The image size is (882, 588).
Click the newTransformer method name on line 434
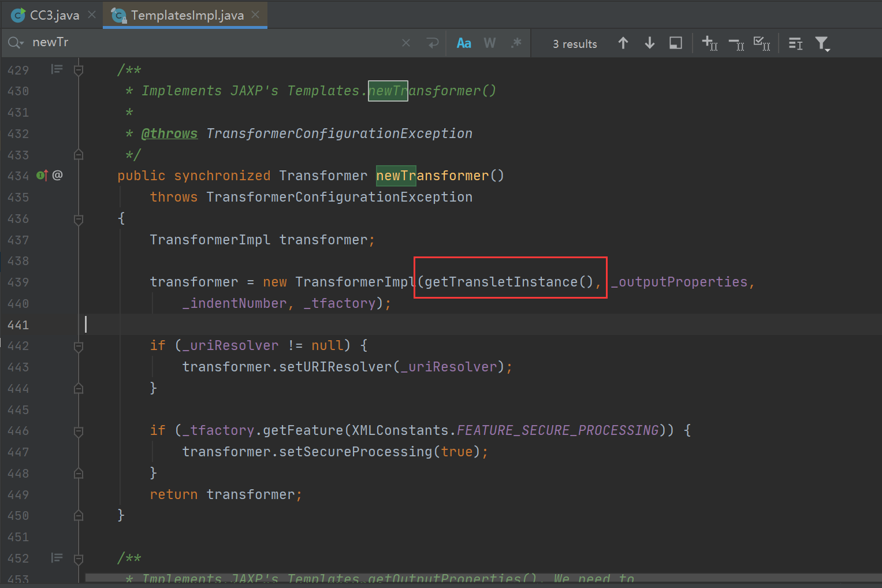pos(432,176)
